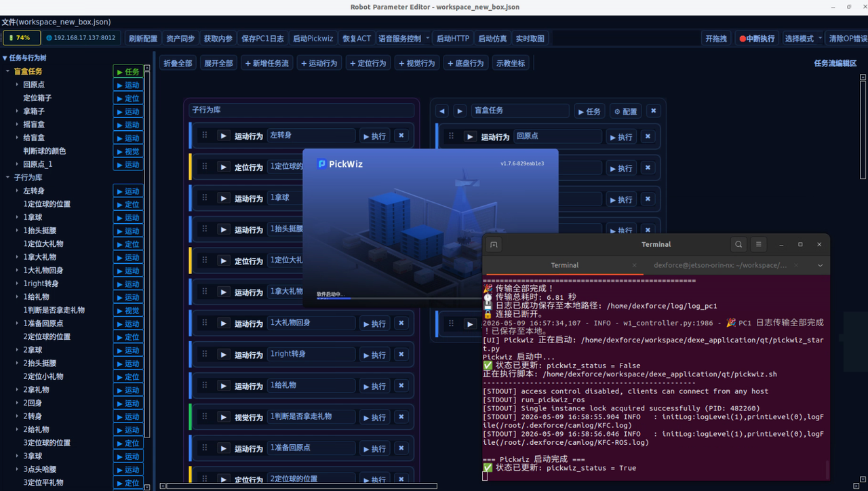Screen dimensions: 868x491
Task: Click the 中断执行 stop button
Action: (757, 39)
